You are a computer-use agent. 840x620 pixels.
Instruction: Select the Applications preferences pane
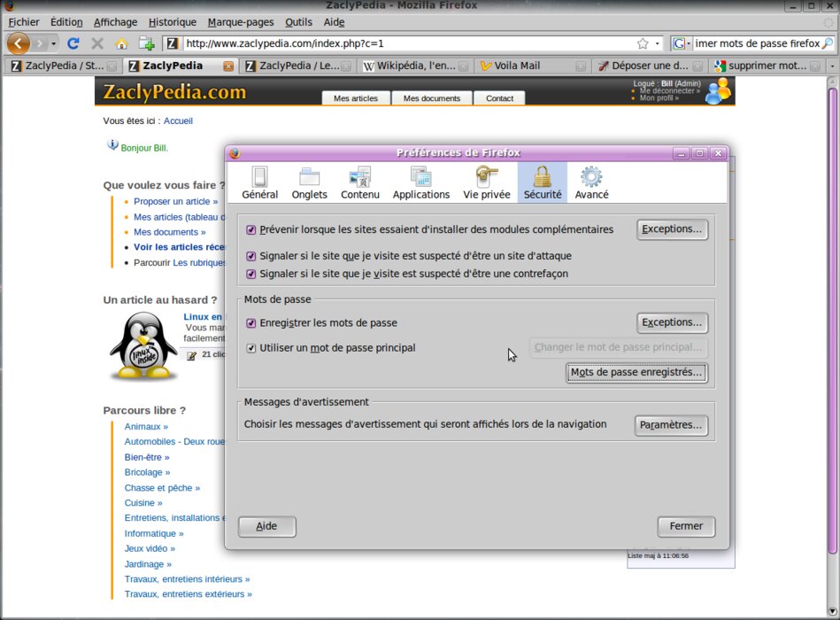[420, 182]
